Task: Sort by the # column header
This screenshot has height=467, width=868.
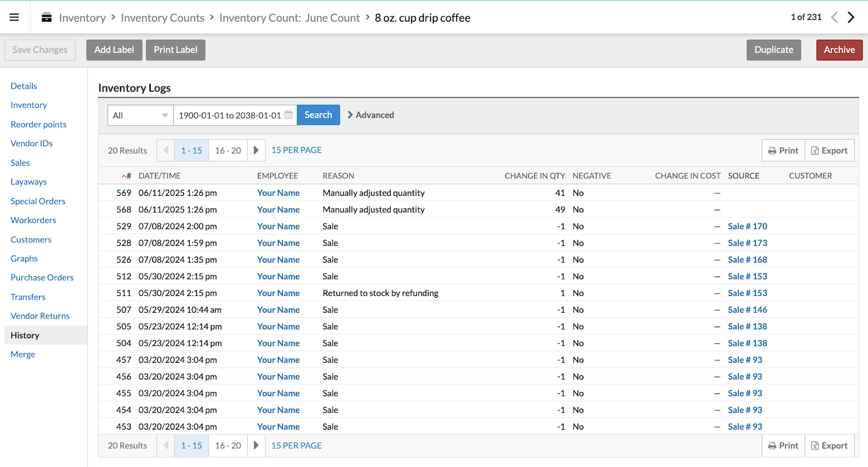Action: pos(127,176)
